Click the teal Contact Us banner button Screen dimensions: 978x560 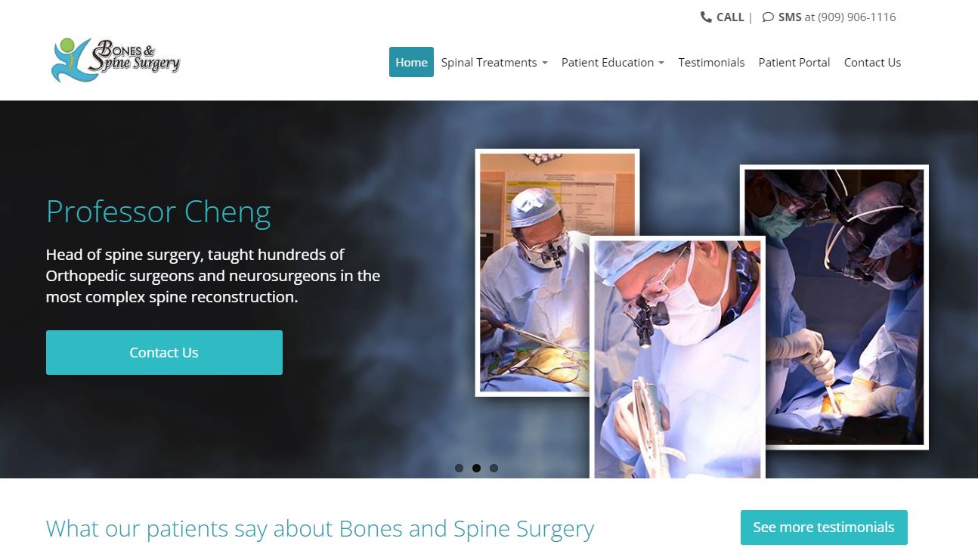pyautogui.click(x=164, y=352)
